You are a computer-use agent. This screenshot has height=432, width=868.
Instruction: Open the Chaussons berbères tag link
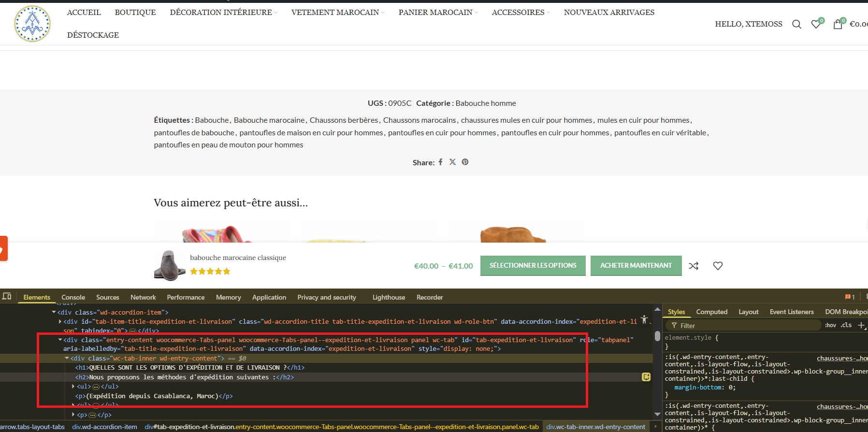pyautogui.click(x=344, y=120)
